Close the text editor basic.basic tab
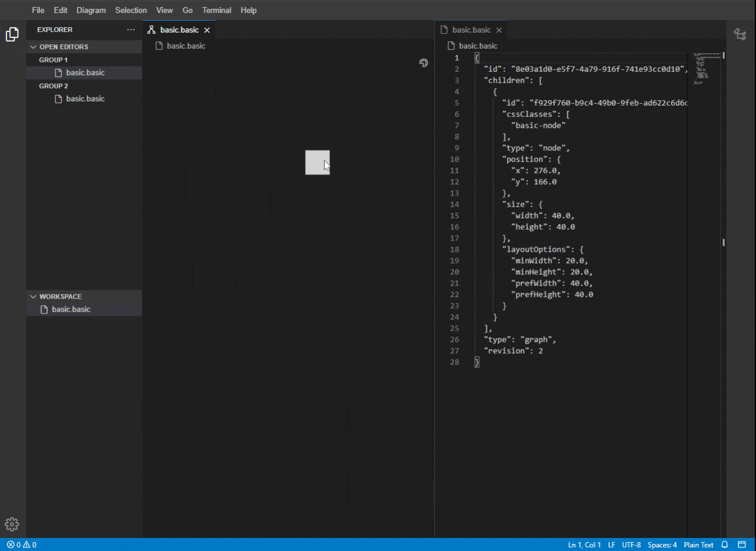 coord(499,30)
